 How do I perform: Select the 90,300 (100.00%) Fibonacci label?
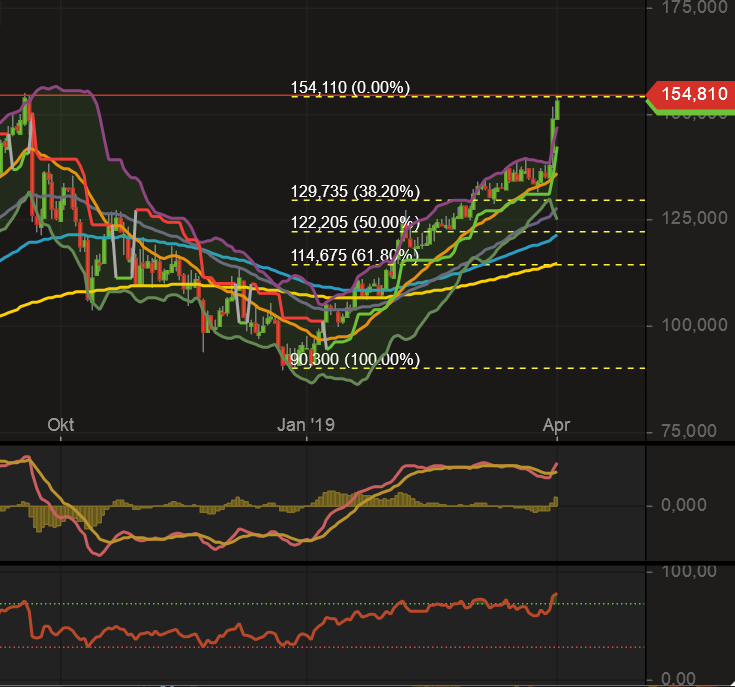[355, 359]
